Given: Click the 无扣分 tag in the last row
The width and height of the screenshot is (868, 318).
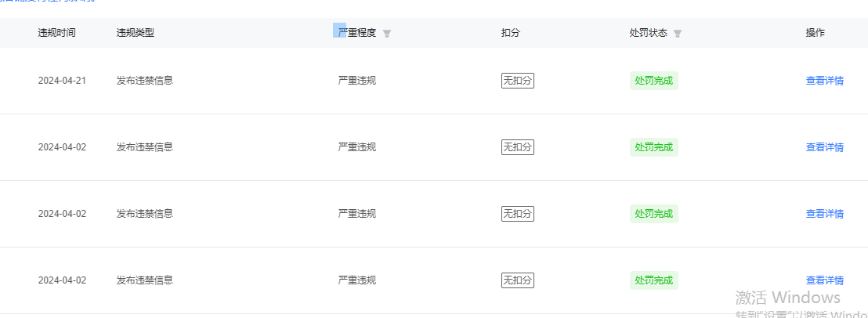Looking at the screenshot, I should pyautogui.click(x=517, y=280).
